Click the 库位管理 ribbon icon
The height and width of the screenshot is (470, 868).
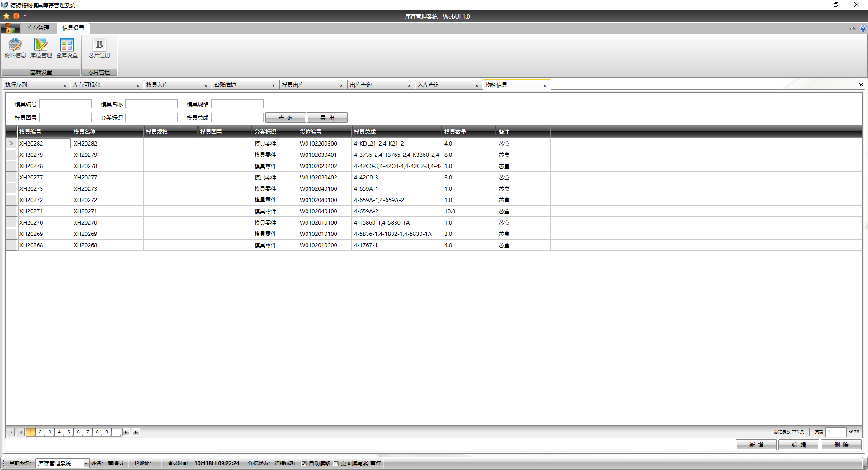tap(41, 48)
